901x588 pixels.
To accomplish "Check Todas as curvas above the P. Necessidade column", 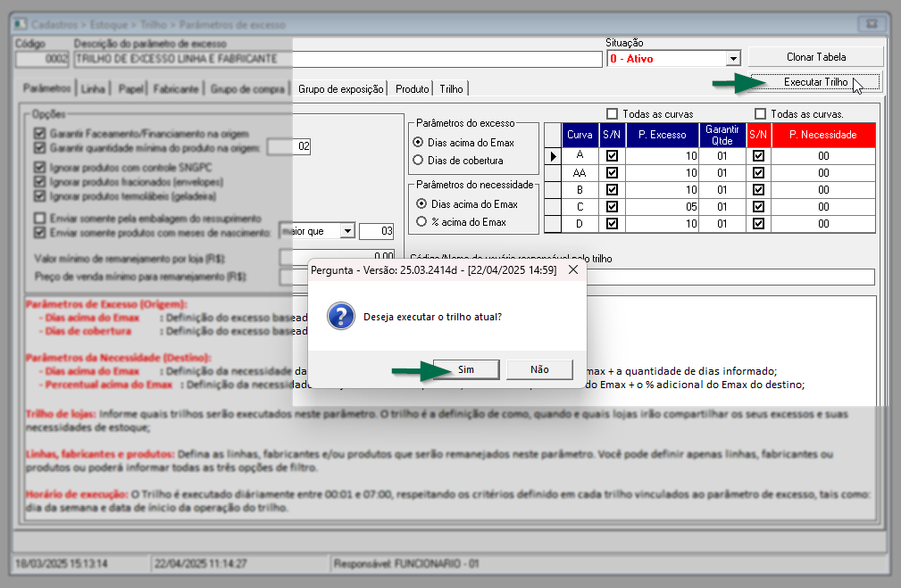I will pos(761,113).
